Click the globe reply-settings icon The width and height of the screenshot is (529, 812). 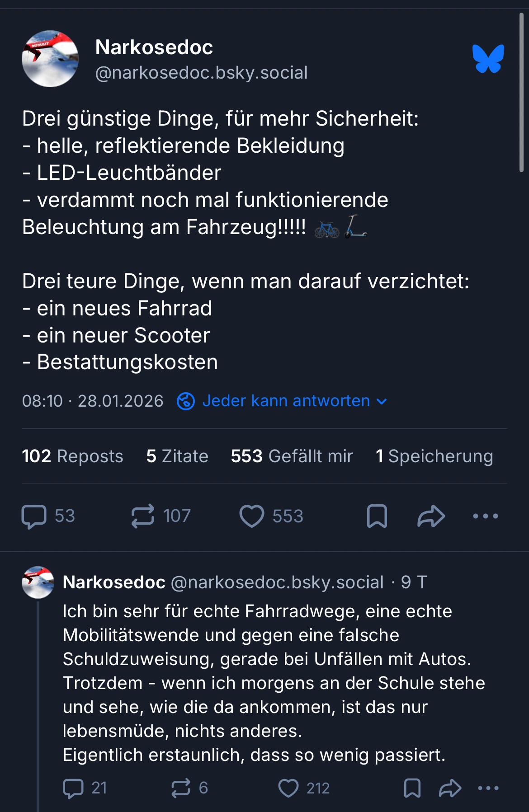click(185, 401)
